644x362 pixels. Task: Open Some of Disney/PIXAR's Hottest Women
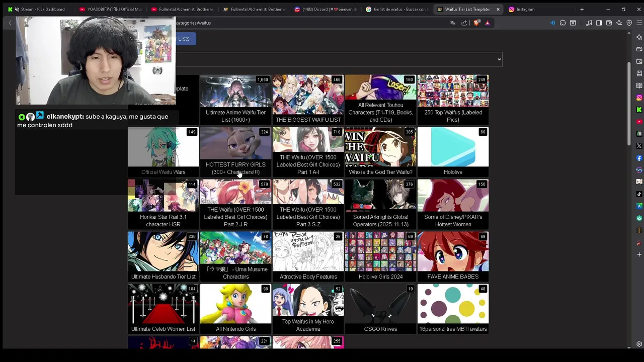click(453, 204)
